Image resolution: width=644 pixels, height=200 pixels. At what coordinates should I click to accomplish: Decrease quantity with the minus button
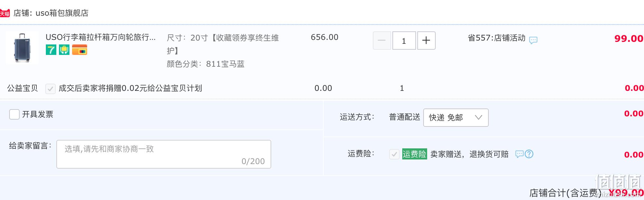click(382, 41)
